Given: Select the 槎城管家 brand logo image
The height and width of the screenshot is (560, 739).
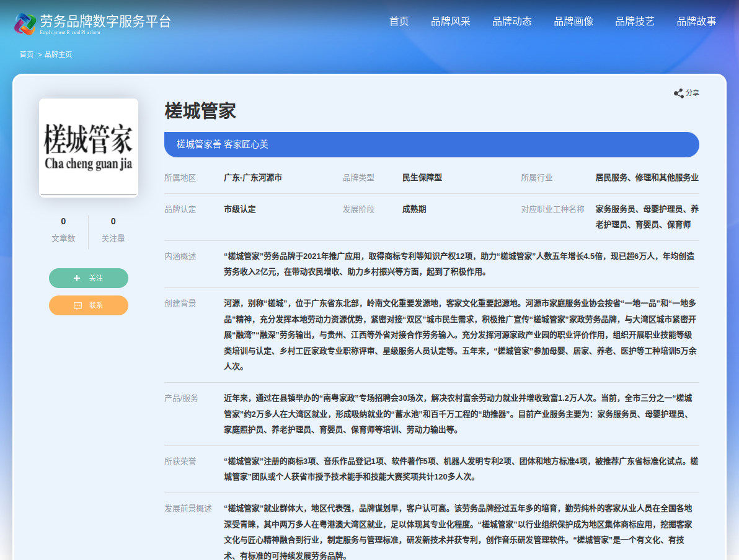Looking at the screenshot, I should click(88, 147).
